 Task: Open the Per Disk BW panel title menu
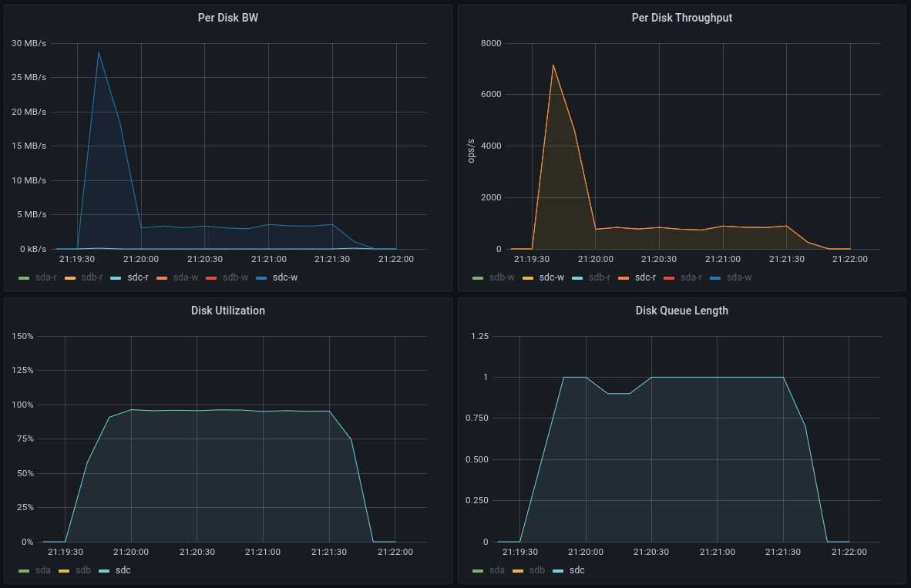(228, 18)
